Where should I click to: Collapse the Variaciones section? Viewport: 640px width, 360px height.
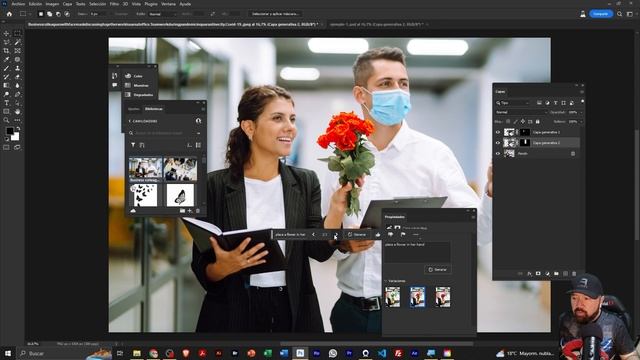[x=386, y=281]
